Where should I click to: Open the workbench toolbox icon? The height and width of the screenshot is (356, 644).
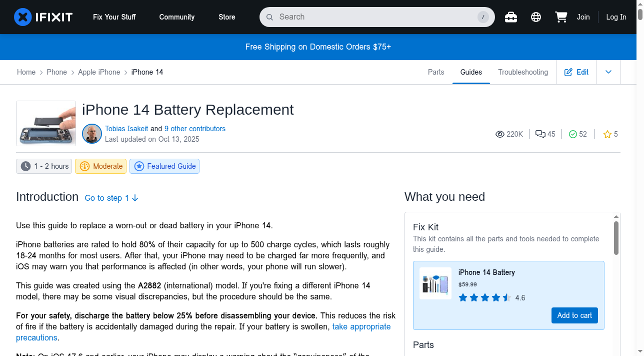(511, 17)
